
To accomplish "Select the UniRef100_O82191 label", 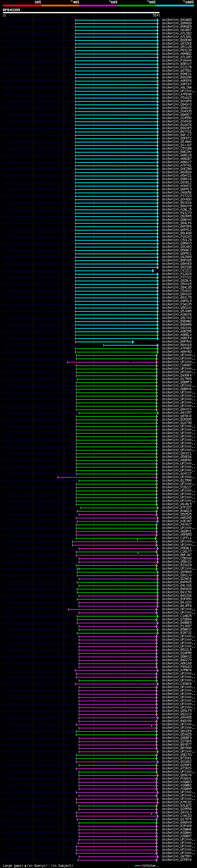I will [x=177, y=328].
